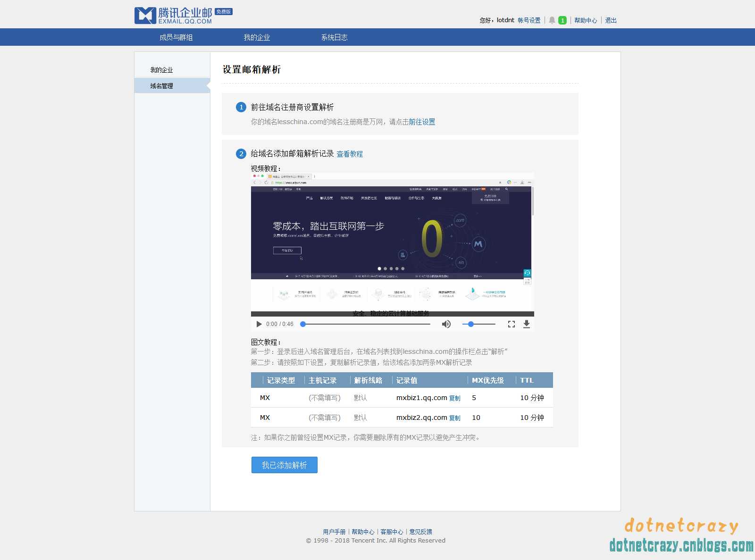Screen dimensions: 755x560
Task: Open 用户手册 in the footer
Action: click(x=334, y=532)
